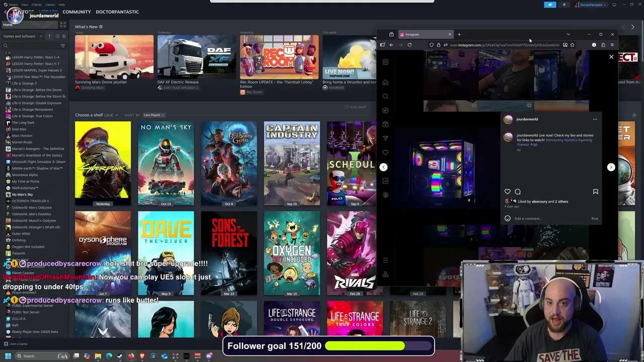Screen dimensions: 644x362
Task: Open browser extensions puzzle icon
Action: (603, 45)
